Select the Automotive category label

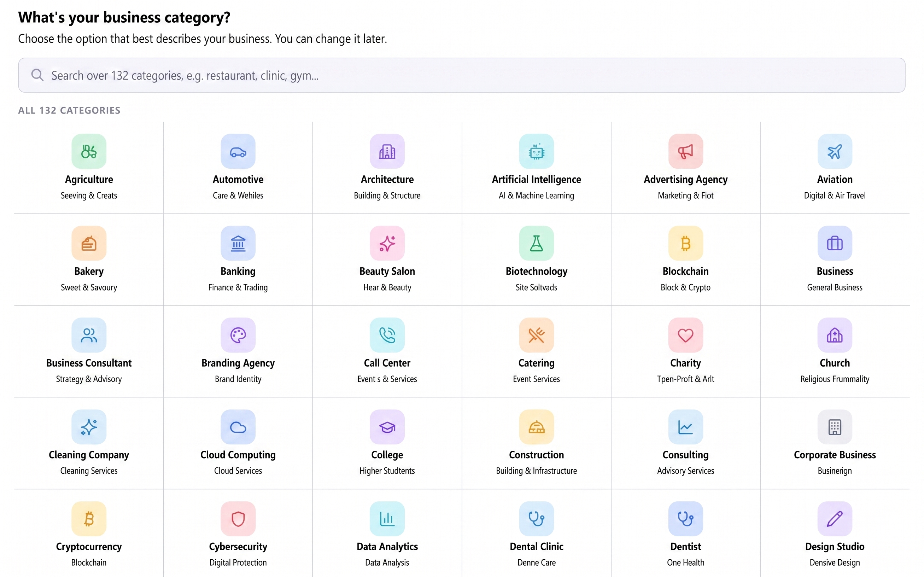click(238, 179)
